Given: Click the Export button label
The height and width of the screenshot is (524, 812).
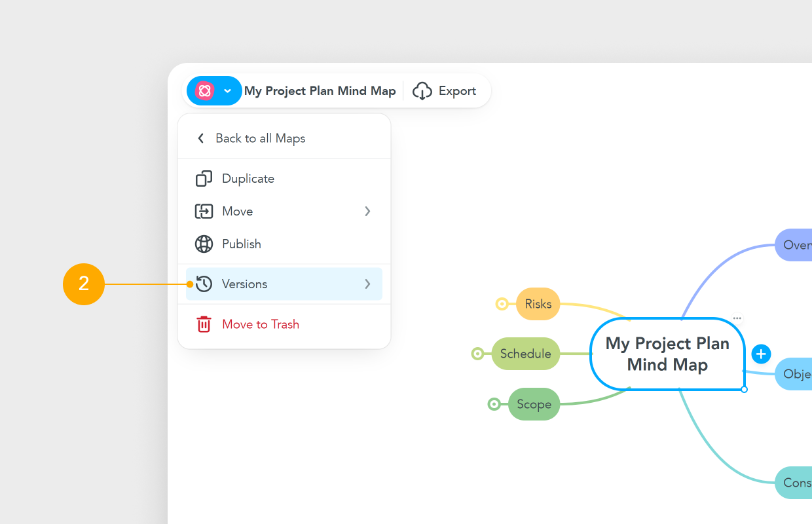Looking at the screenshot, I should [457, 91].
